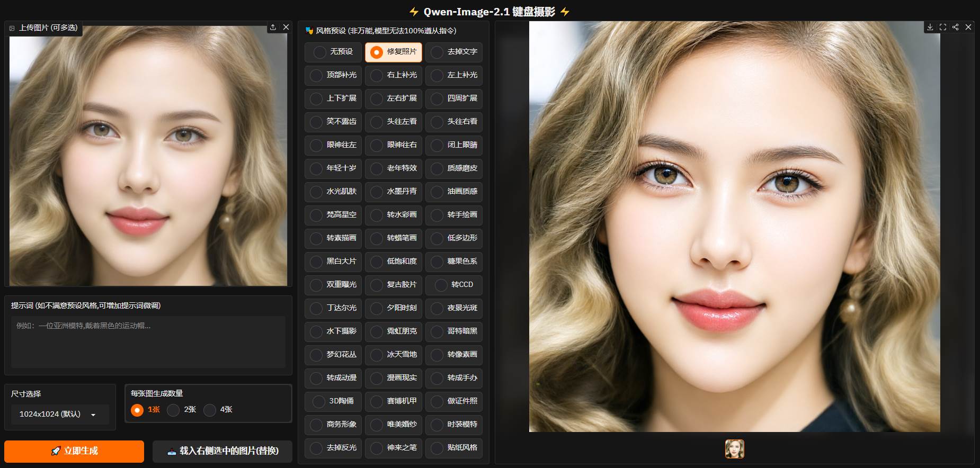Choose the 复古胶片 preset
Viewport: 980px width, 468px height.
tap(394, 285)
